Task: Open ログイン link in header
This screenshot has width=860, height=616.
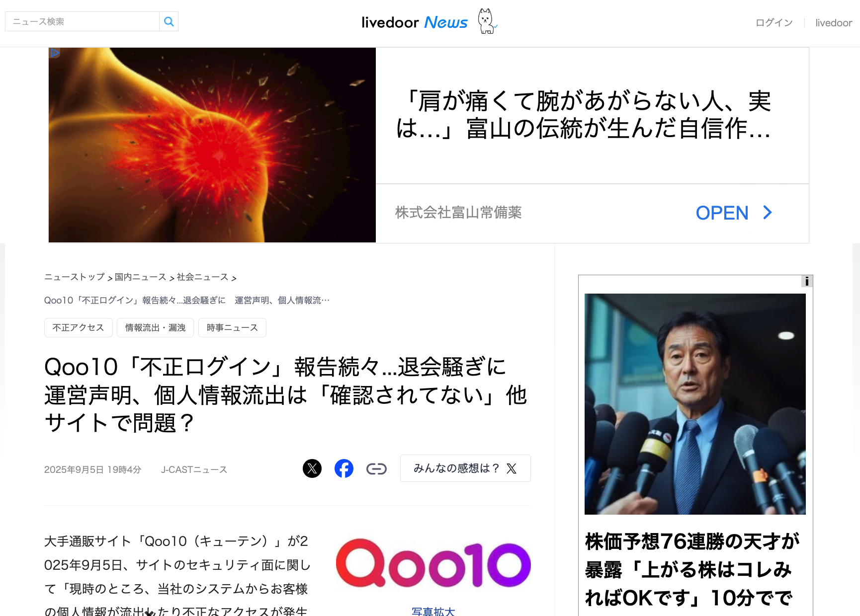Action: (774, 23)
